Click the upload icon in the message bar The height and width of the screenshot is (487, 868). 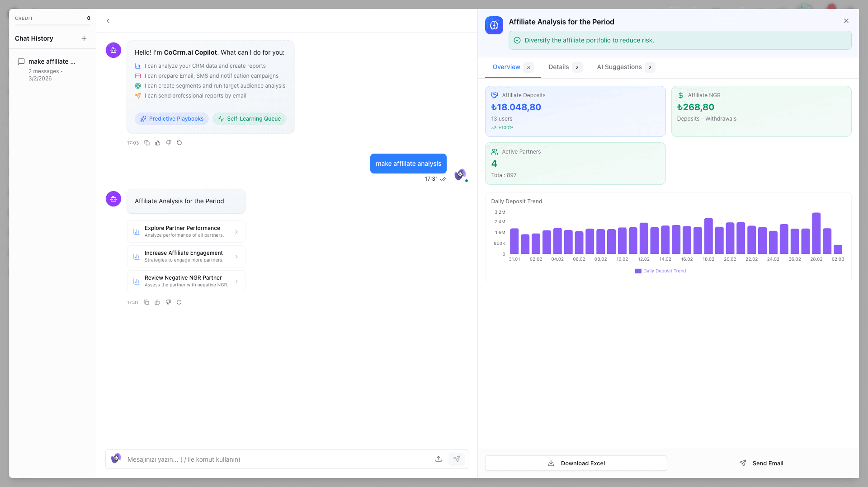[438, 459]
